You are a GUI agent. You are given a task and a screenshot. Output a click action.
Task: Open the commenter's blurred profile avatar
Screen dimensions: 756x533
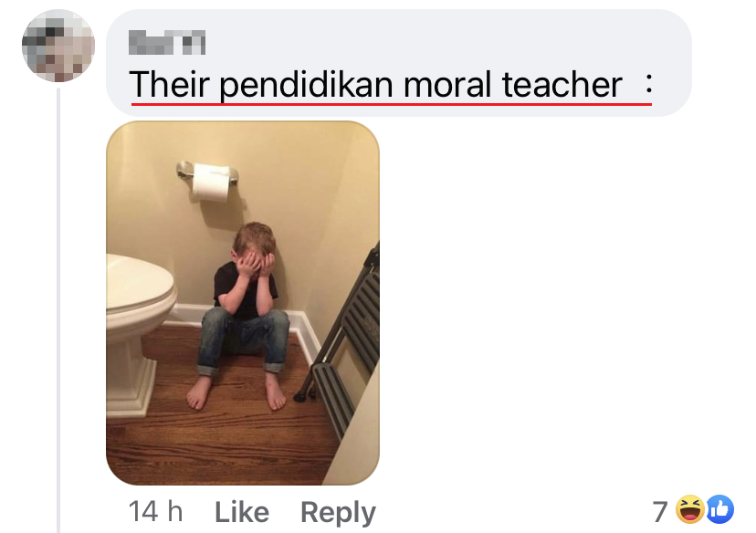(x=58, y=46)
